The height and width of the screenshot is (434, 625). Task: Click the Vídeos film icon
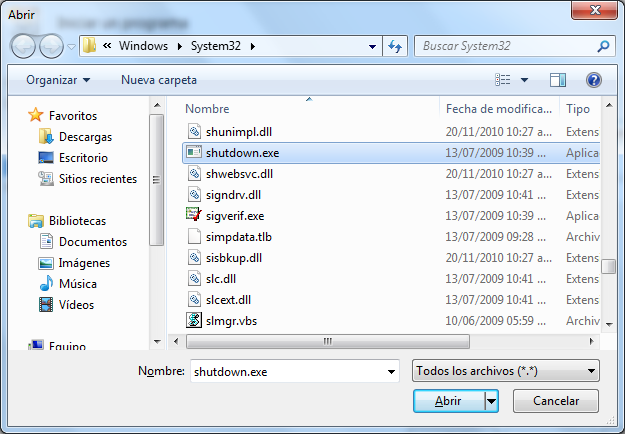point(46,305)
